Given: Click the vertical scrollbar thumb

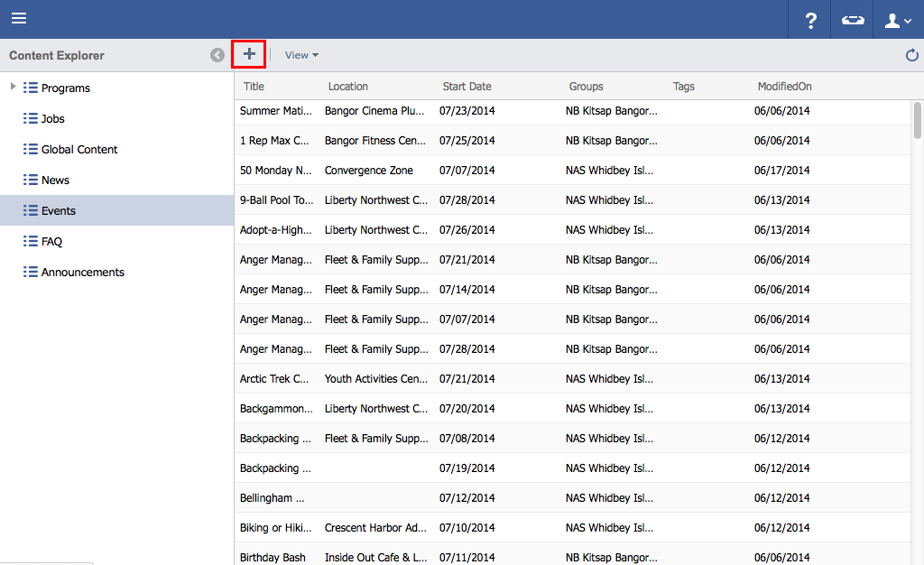Looking at the screenshot, I should 918,120.
